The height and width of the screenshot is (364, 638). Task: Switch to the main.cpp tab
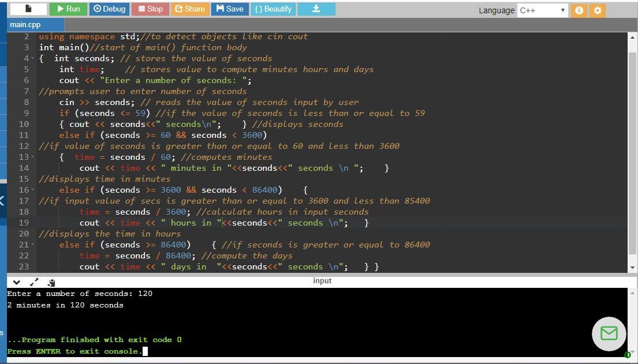pos(26,25)
